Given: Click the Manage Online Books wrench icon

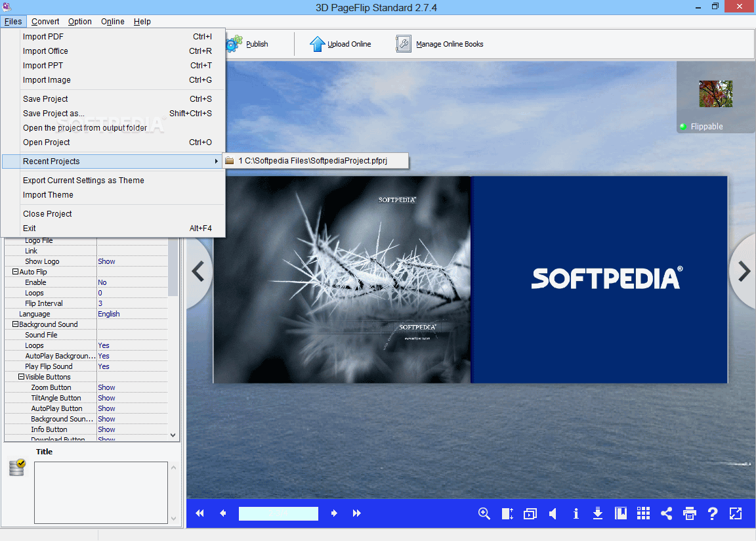Looking at the screenshot, I should click(x=404, y=44).
